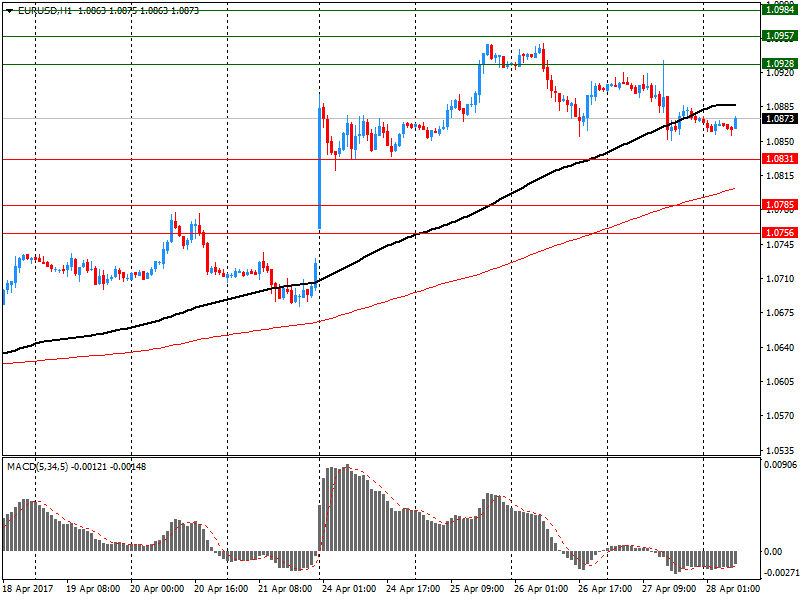The height and width of the screenshot is (600, 800).
Task: Click the EURUSD,H1 chart title text
Action: (x=45, y=11)
